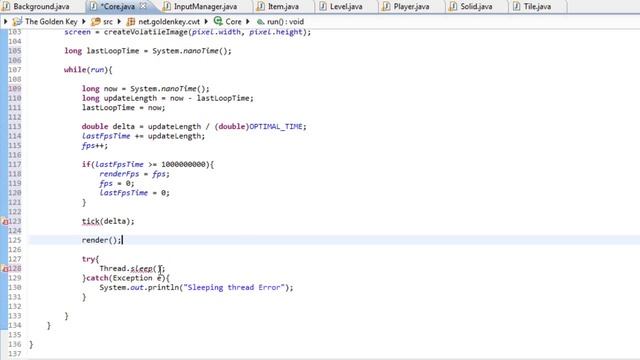
Task: Click the run() : void breadcrumb
Action: point(285,21)
